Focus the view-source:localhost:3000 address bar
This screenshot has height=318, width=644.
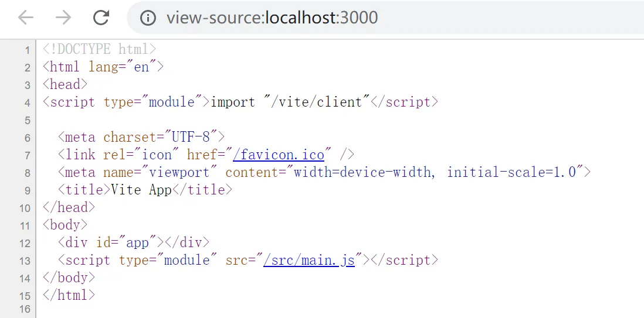tap(386, 18)
